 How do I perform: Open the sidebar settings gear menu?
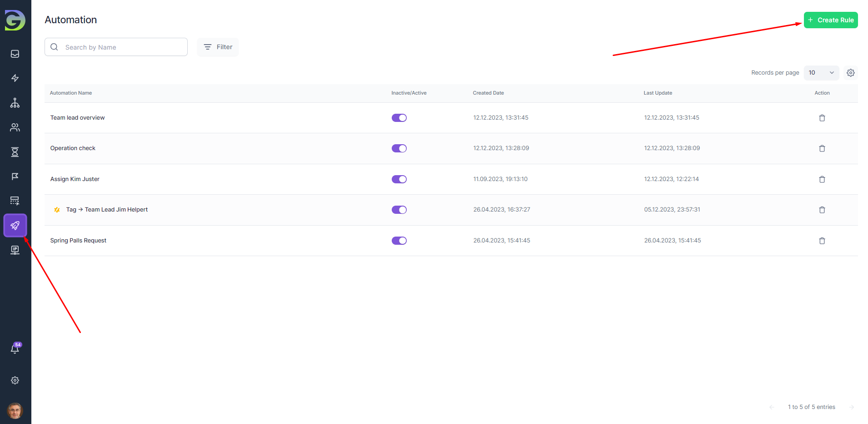point(15,380)
